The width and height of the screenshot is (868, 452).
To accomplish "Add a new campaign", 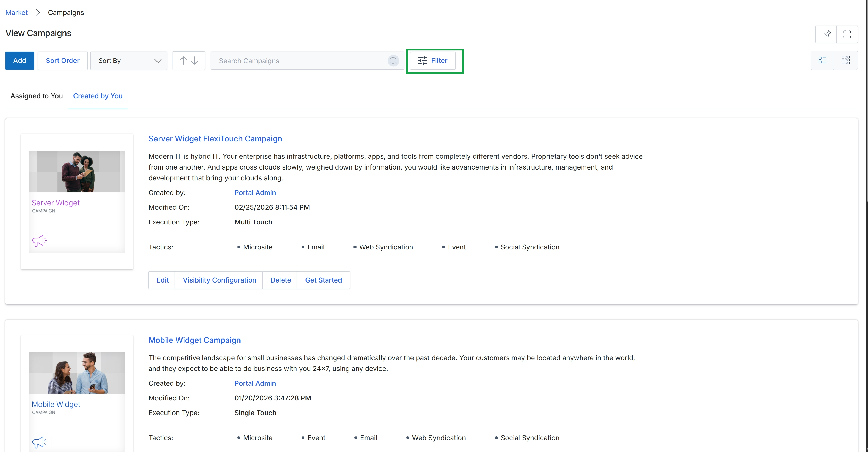I will point(20,61).
